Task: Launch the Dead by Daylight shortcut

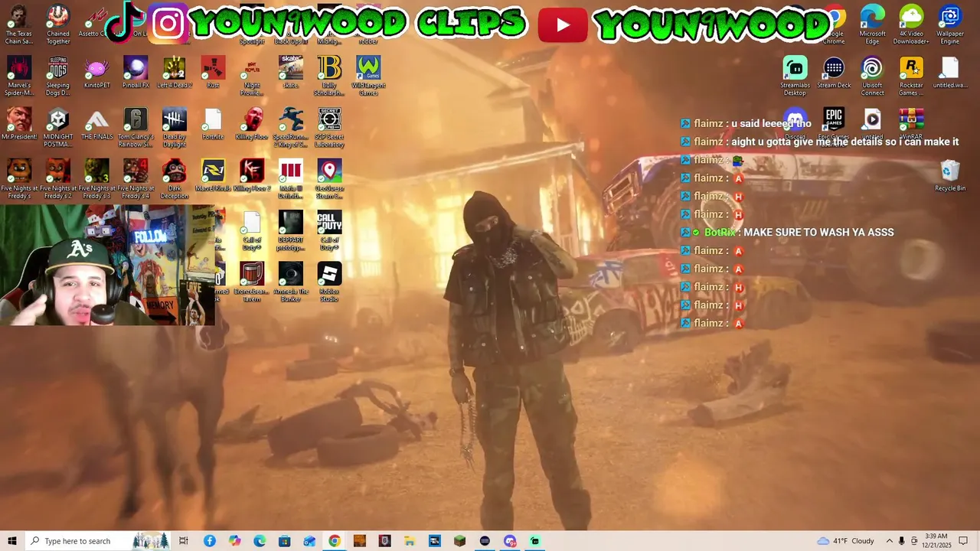Action: click(175, 128)
